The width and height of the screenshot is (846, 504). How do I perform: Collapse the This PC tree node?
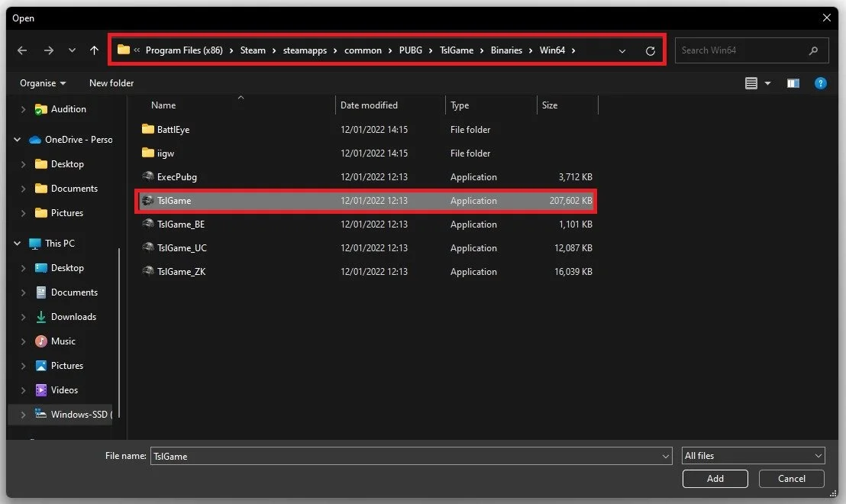(18, 244)
